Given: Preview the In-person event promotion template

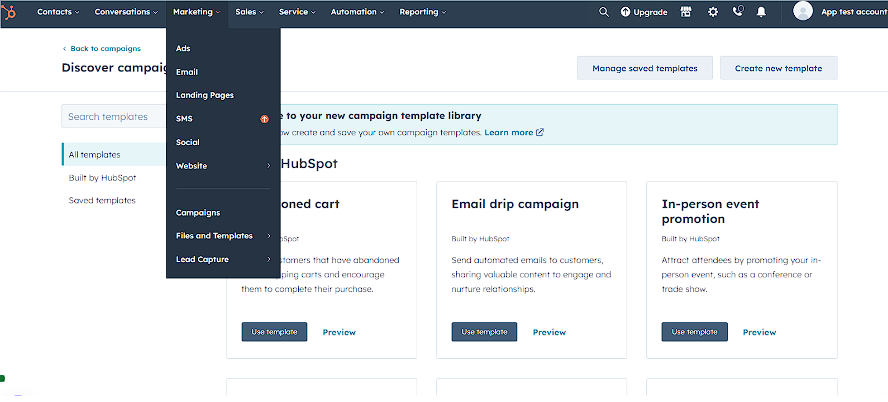Looking at the screenshot, I should pyautogui.click(x=759, y=332).
